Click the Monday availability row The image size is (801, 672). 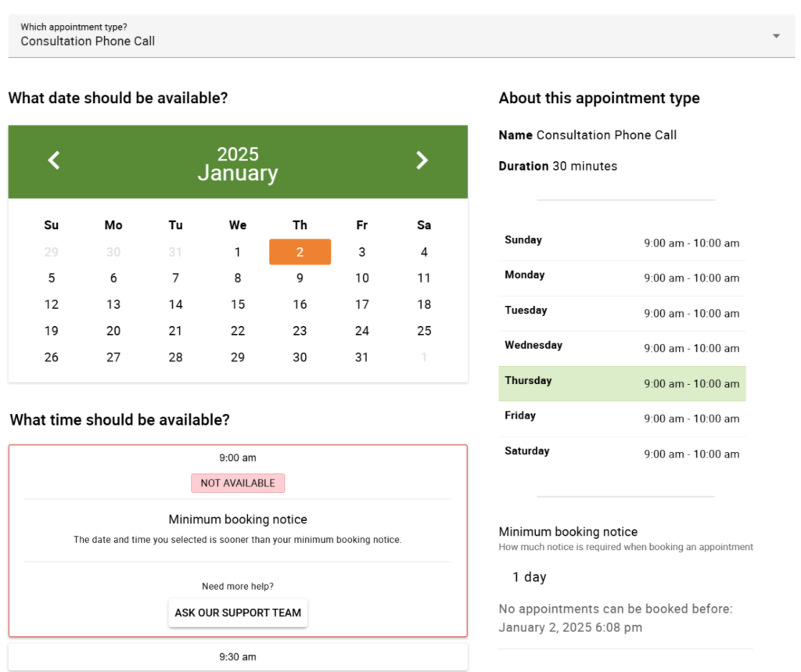pyautogui.click(x=622, y=279)
